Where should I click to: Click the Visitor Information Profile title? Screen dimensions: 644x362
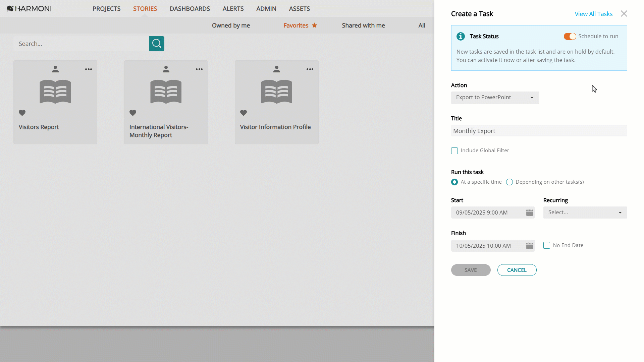click(x=275, y=127)
